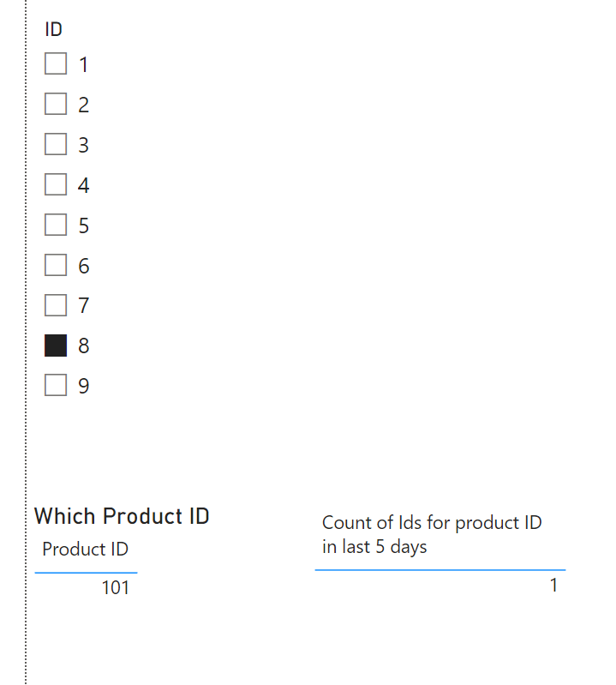Click the number 8 slicer label
Screen dimensions: 616x685
tap(84, 346)
